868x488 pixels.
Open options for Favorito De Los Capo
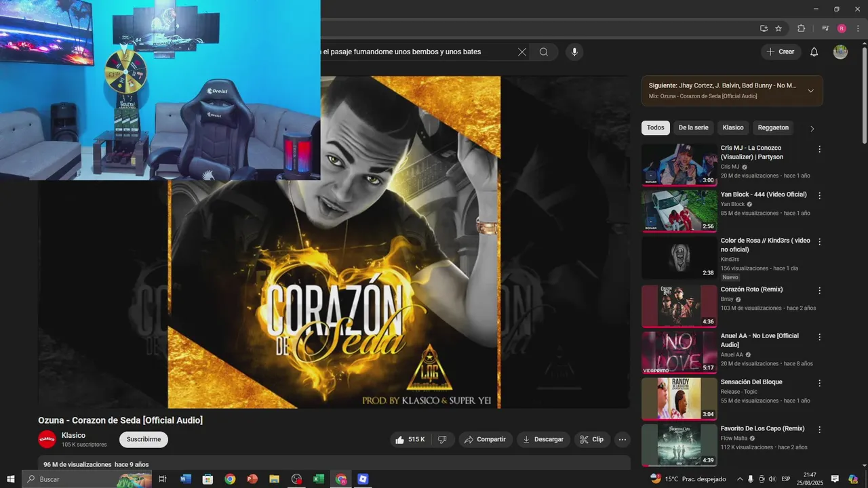[819, 430]
